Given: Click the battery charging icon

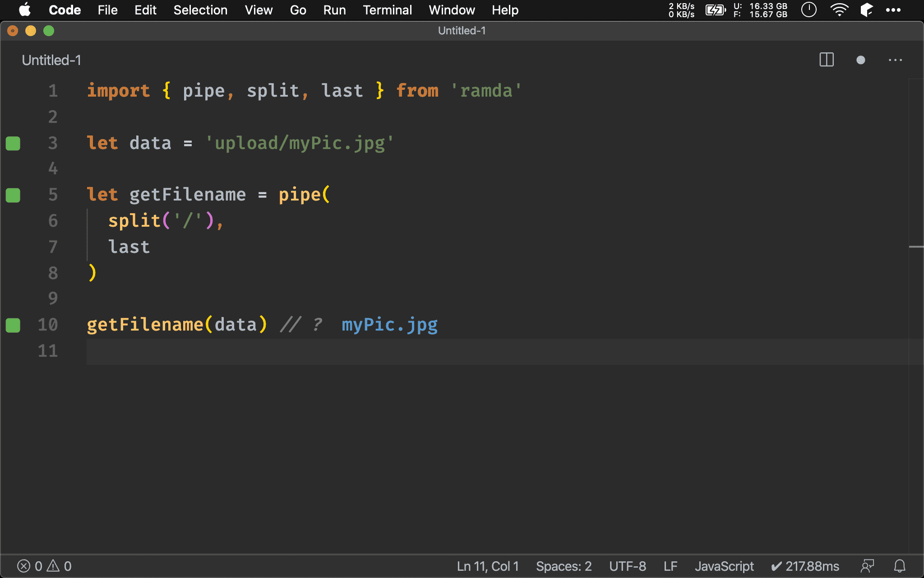Looking at the screenshot, I should pos(716,10).
